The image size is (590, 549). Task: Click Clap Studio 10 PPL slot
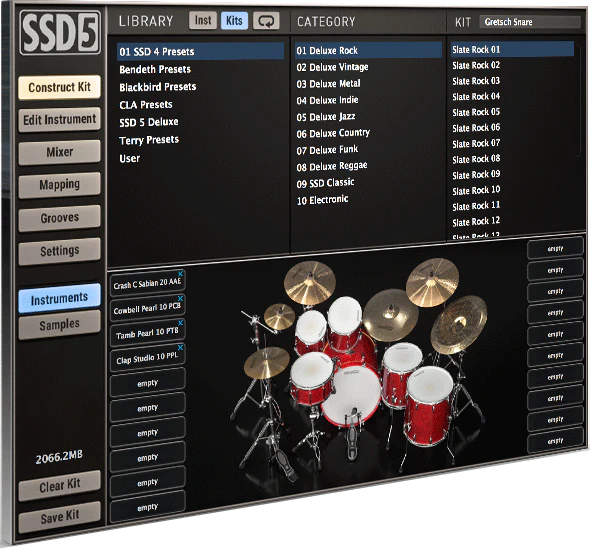click(x=147, y=358)
